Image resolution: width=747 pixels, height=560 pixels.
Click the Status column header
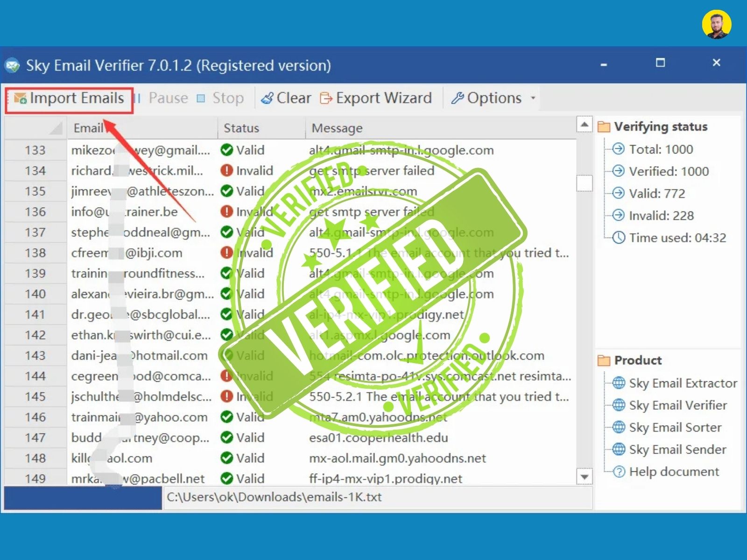click(x=240, y=127)
